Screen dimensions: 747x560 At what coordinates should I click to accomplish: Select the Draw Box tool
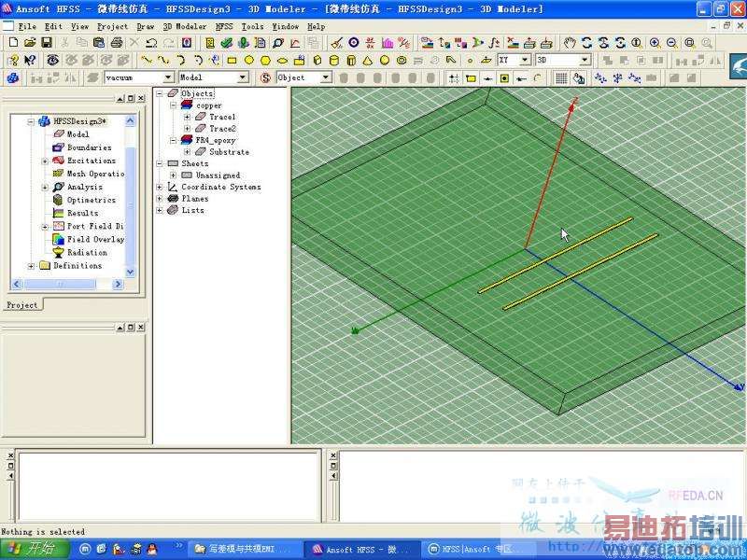tap(317, 61)
